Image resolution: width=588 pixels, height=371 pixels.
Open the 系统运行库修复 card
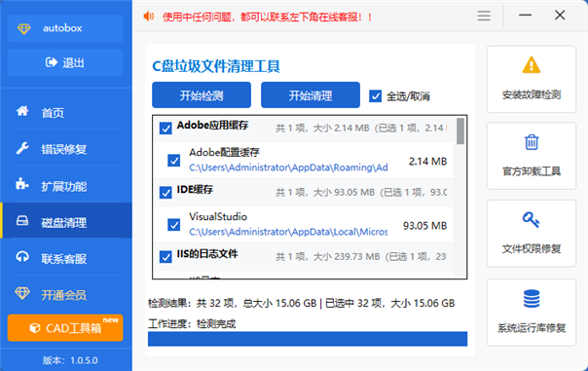[x=532, y=313]
